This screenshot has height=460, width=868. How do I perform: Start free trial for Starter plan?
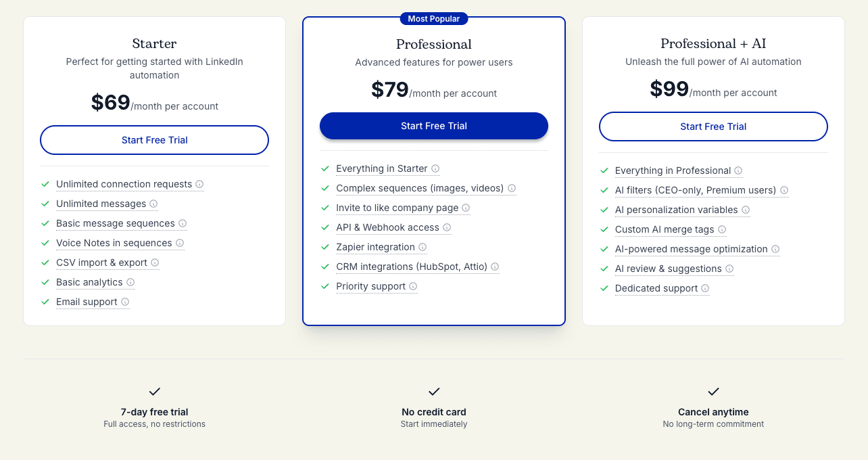[x=155, y=140]
